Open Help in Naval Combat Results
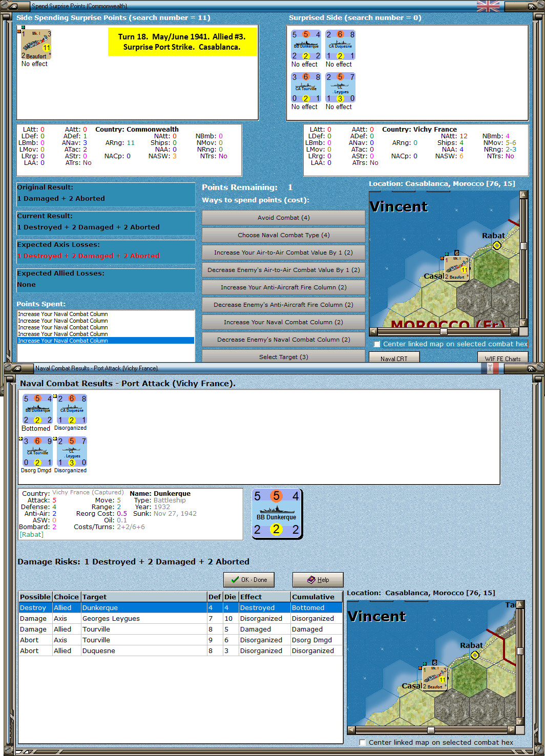The width and height of the screenshot is (545, 756). click(x=318, y=580)
